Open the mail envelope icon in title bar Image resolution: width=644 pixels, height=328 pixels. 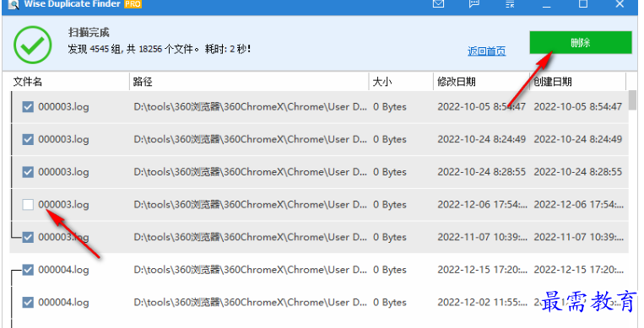point(438,3)
